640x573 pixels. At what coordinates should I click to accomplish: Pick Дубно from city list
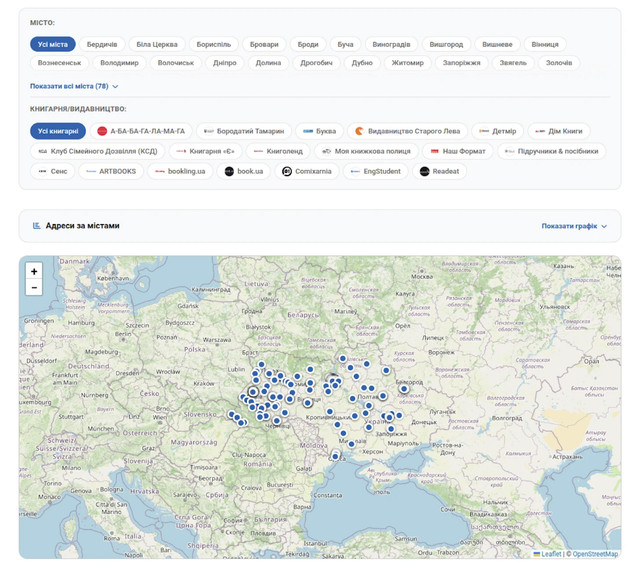(x=362, y=63)
